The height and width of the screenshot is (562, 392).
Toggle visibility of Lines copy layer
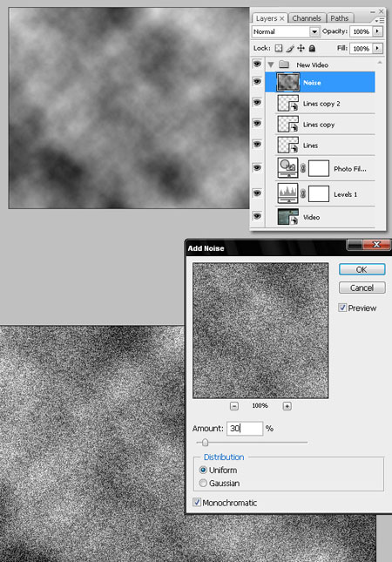(257, 124)
